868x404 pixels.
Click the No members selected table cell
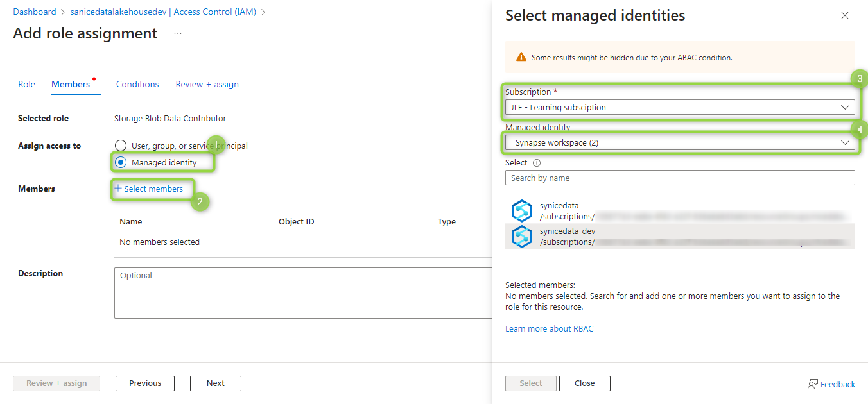point(160,242)
